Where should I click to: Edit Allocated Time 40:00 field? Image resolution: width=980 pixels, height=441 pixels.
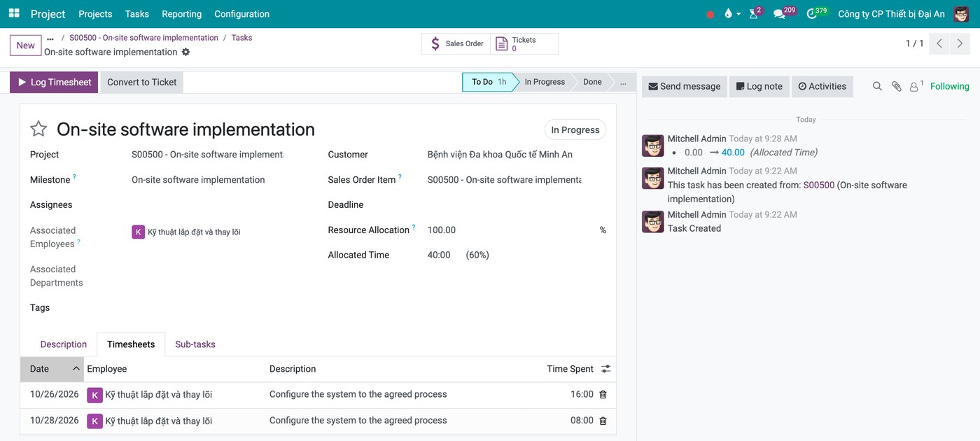(439, 255)
